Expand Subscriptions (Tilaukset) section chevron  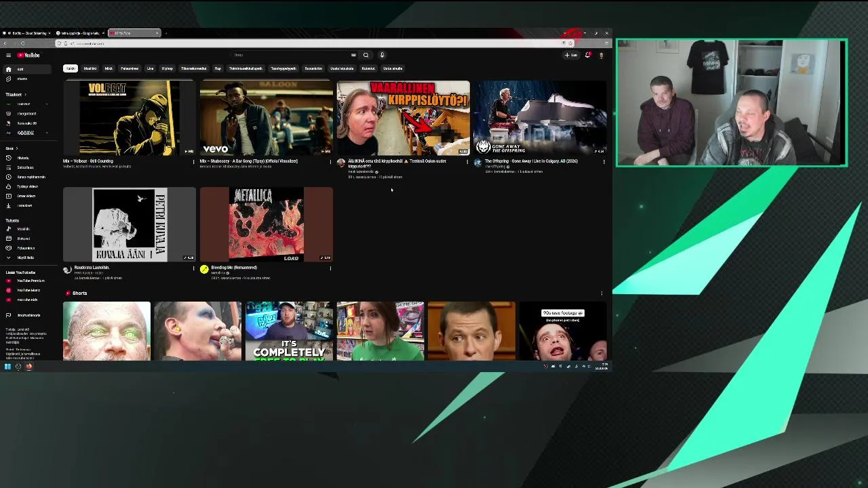(x=26, y=94)
